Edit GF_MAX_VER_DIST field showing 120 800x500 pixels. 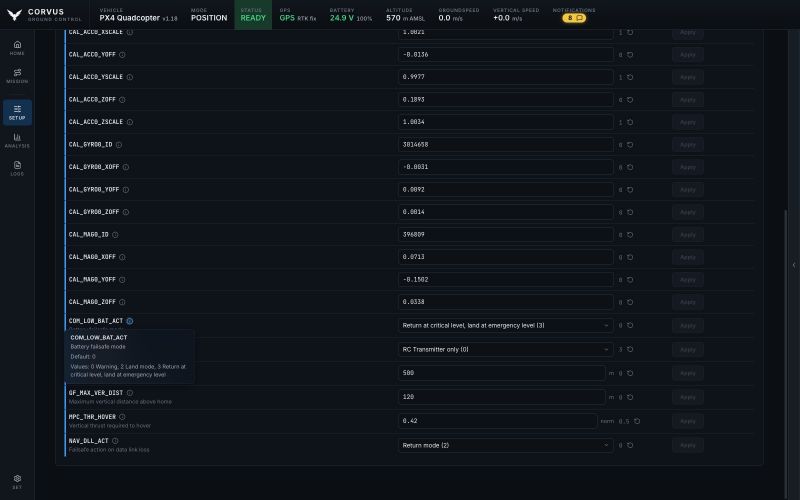click(x=502, y=397)
